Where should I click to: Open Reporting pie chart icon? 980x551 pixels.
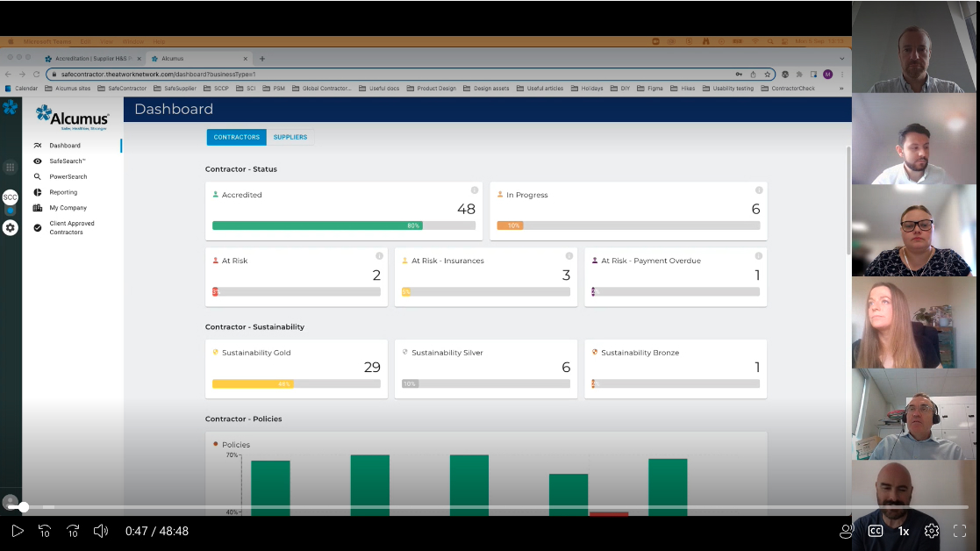pos(38,192)
